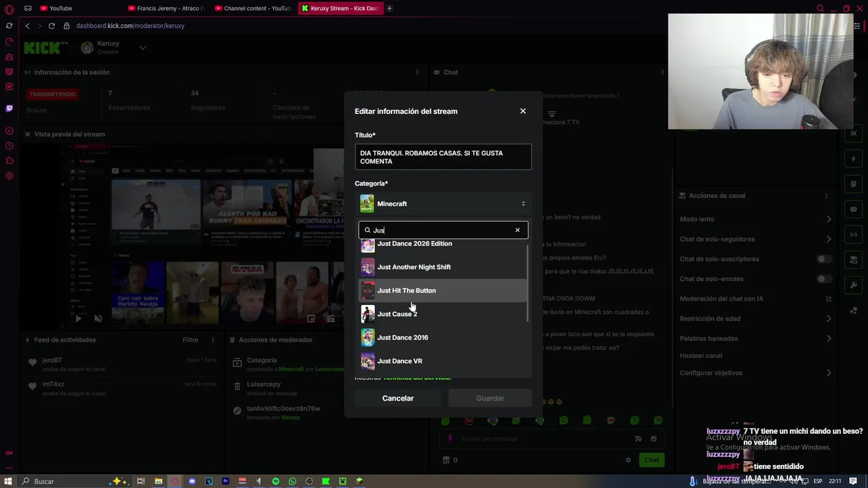Open the chat bubble icon in right rail
This screenshot has width=868, height=488.
click(x=854, y=209)
